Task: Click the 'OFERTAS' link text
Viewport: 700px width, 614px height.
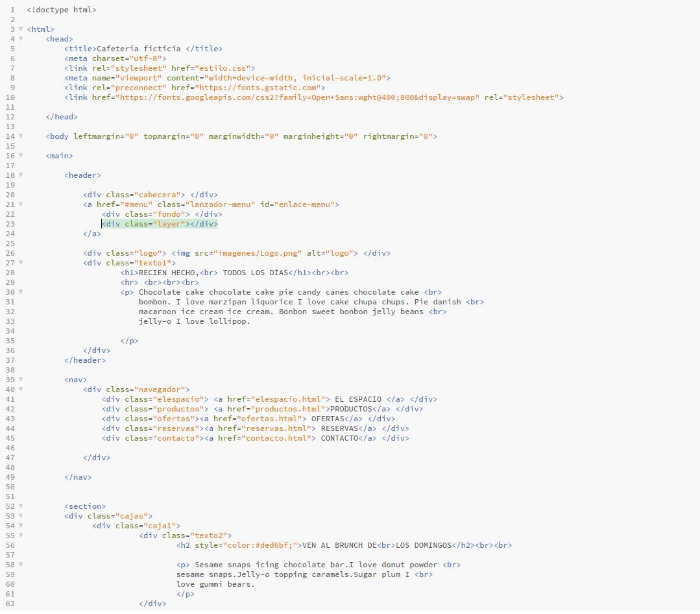Action: coord(328,419)
